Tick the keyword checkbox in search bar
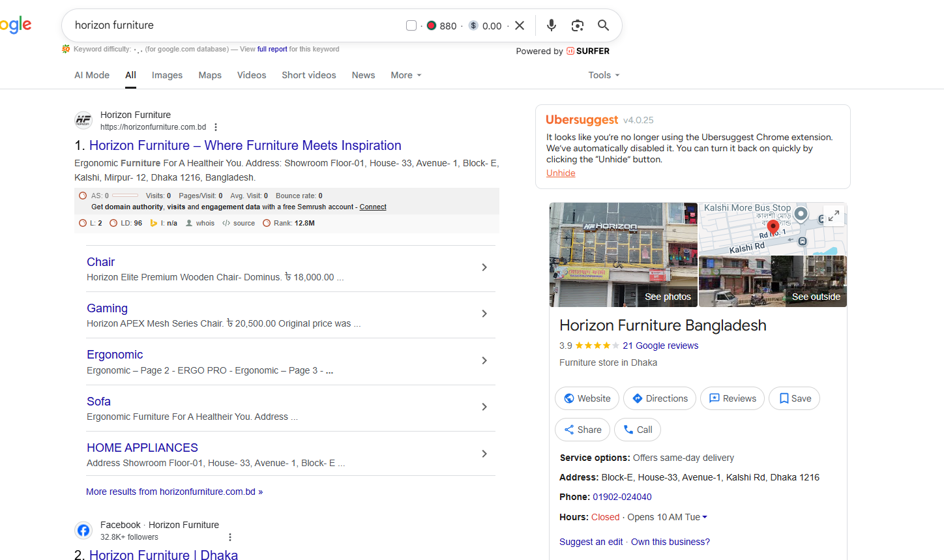 click(x=411, y=25)
